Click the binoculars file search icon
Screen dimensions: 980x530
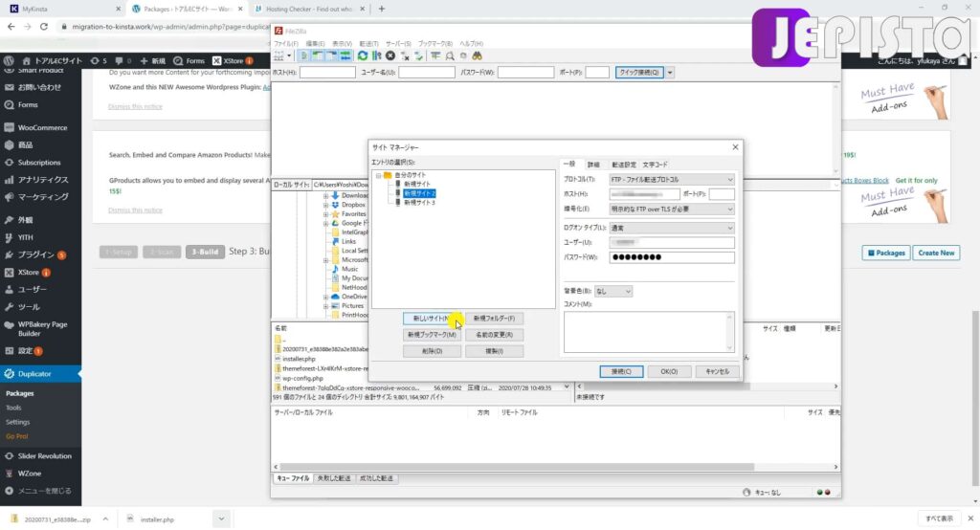tap(477, 56)
